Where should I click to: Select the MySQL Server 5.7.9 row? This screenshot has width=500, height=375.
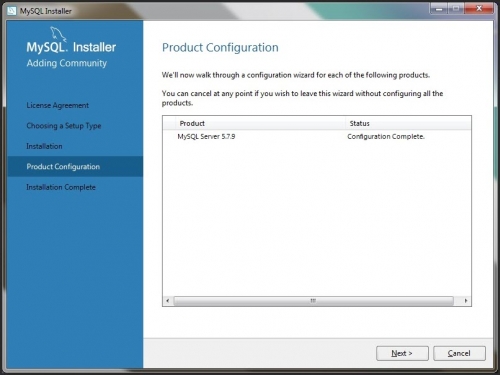click(x=317, y=136)
